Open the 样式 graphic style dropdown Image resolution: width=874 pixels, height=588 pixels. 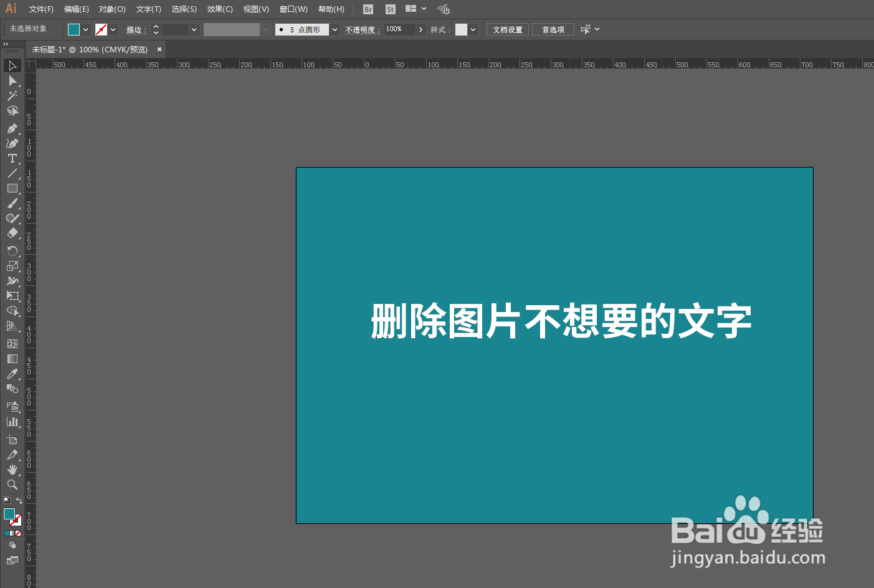click(473, 29)
